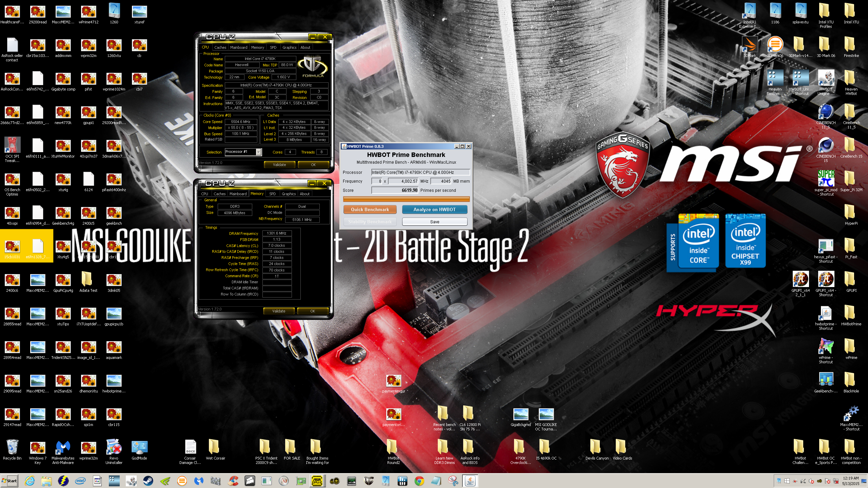The image size is (868, 488).
Task: Open paymentimgur image on desktop
Action: click(394, 383)
